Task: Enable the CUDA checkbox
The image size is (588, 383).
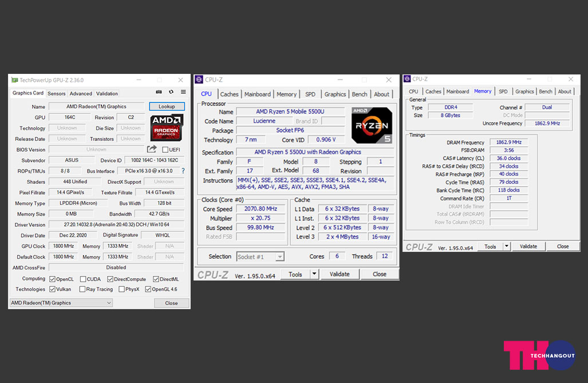Action: pos(83,279)
